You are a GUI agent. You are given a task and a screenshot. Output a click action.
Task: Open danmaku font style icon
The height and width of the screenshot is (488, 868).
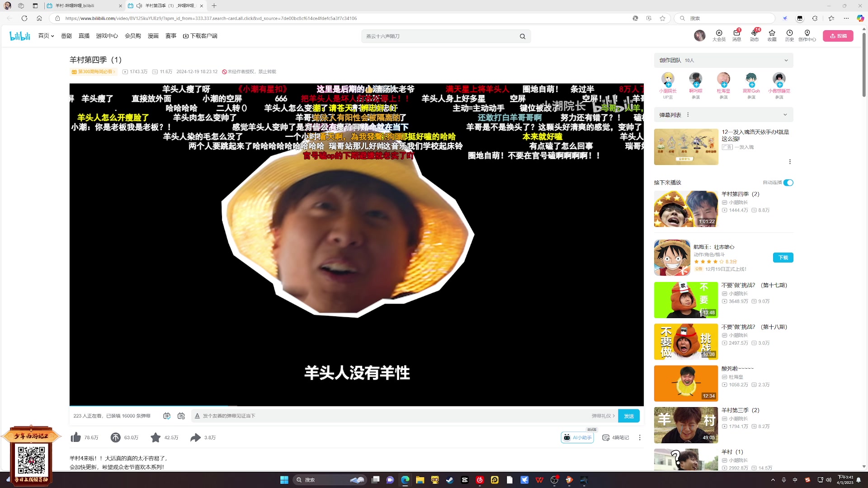pos(197,416)
